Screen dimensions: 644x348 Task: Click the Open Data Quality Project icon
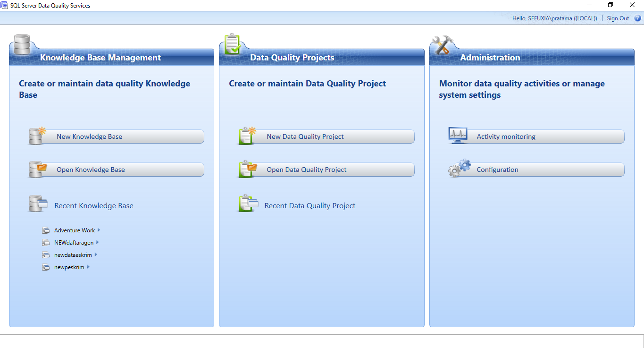[247, 169]
